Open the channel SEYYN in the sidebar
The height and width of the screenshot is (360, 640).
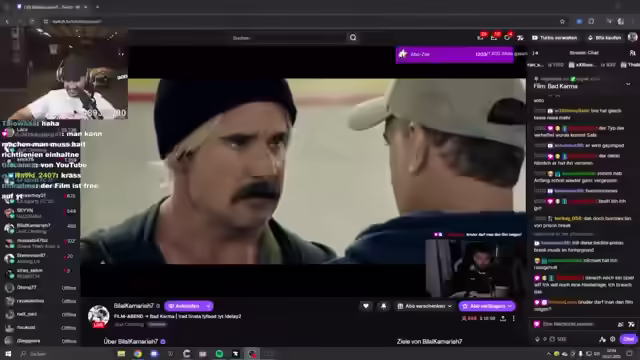click(40, 213)
